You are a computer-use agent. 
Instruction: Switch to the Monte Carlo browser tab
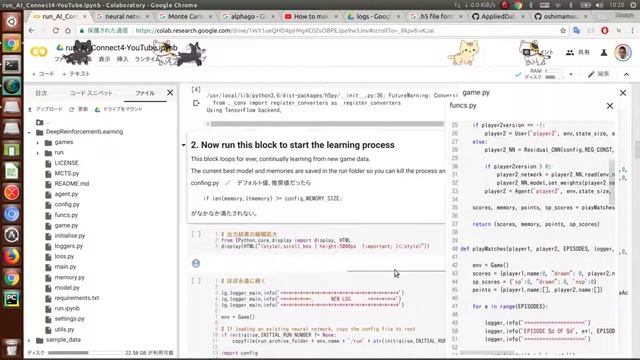pyautogui.click(x=184, y=16)
